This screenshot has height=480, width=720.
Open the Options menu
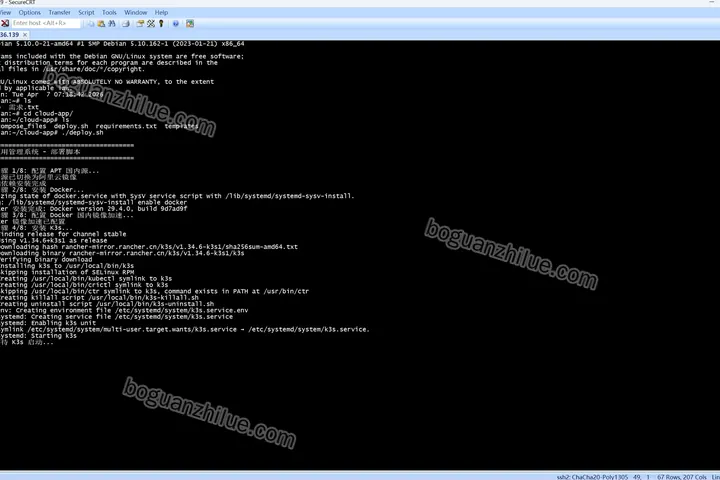29,12
